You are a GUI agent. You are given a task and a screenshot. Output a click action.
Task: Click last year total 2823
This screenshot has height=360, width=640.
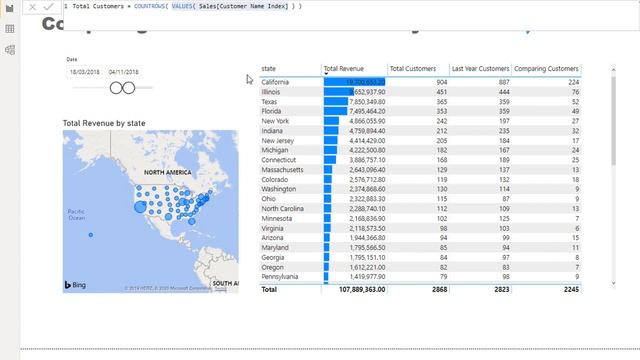(502, 289)
